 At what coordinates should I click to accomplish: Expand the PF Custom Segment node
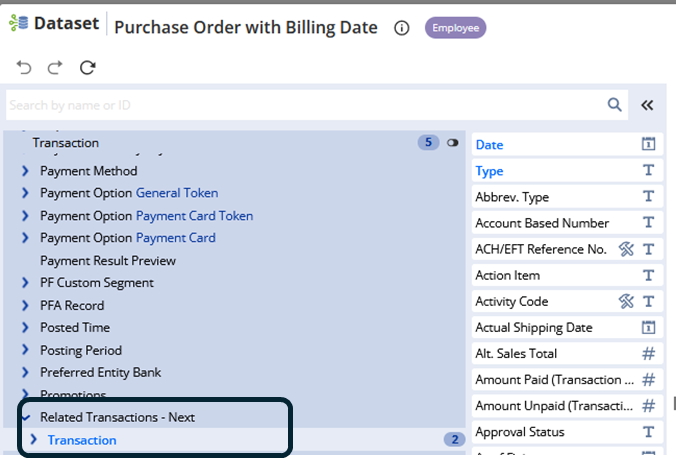tap(25, 283)
